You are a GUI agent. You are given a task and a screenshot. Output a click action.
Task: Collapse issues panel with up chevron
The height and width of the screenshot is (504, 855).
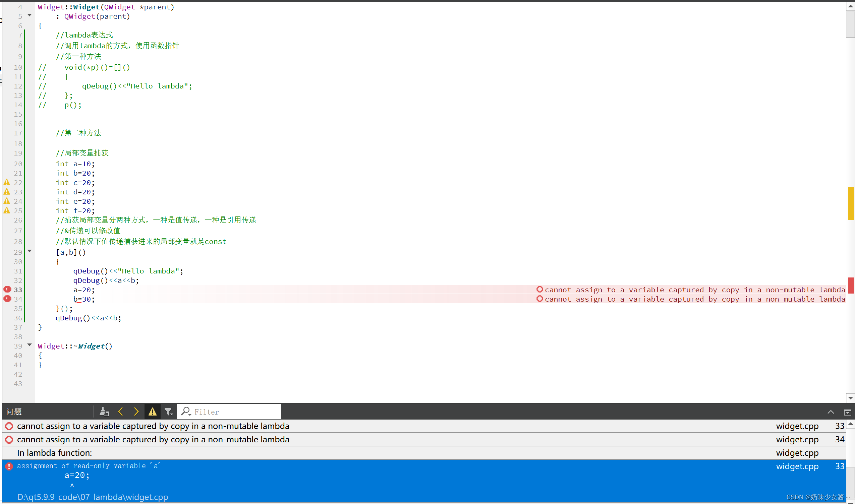(831, 412)
